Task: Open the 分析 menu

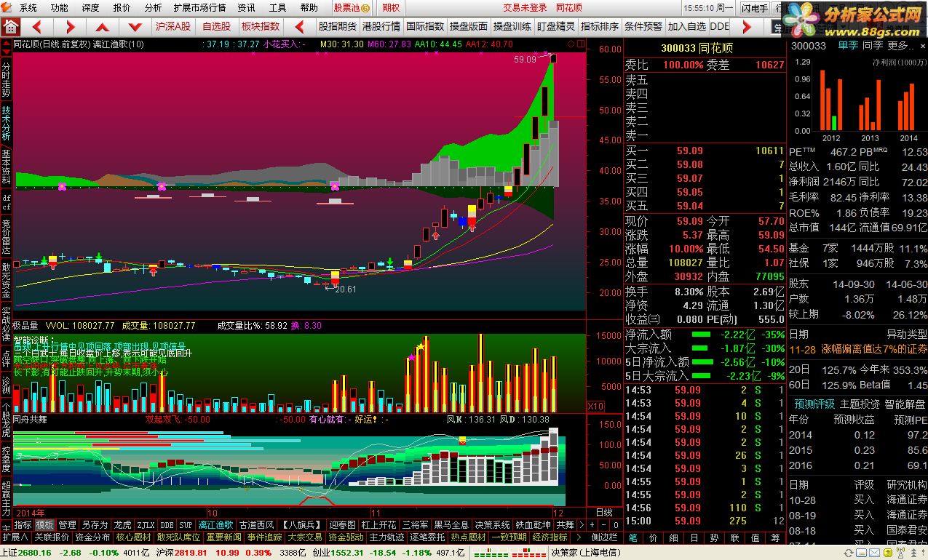Action: tap(153, 8)
